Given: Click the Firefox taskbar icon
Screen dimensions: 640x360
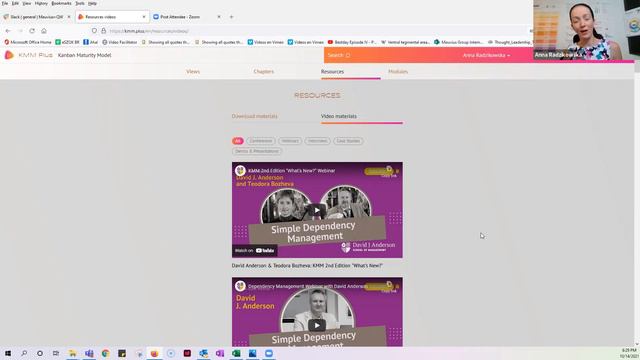Looking at the screenshot, I should click(x=154, y=353).
